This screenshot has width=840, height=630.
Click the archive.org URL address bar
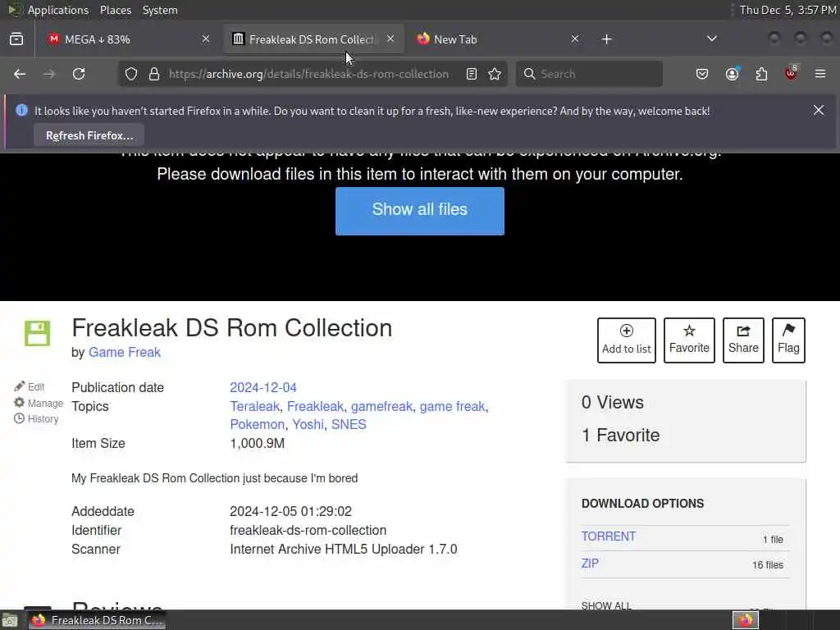click(x=309, y=74)
